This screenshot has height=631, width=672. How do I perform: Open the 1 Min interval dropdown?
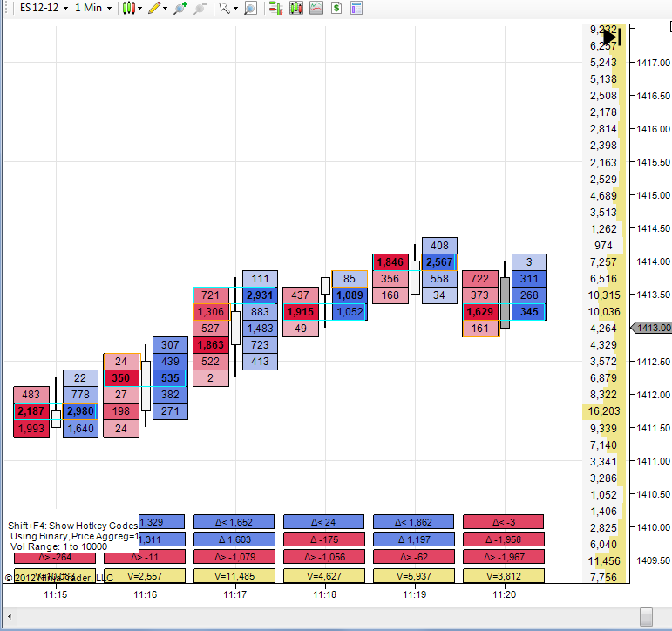coord(93,8)
